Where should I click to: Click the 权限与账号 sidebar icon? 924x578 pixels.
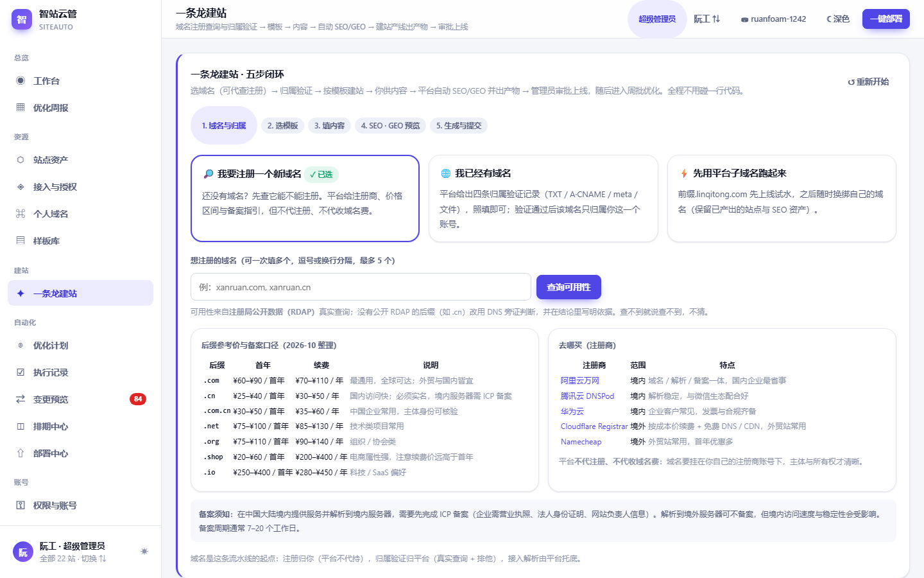point(21,505)
